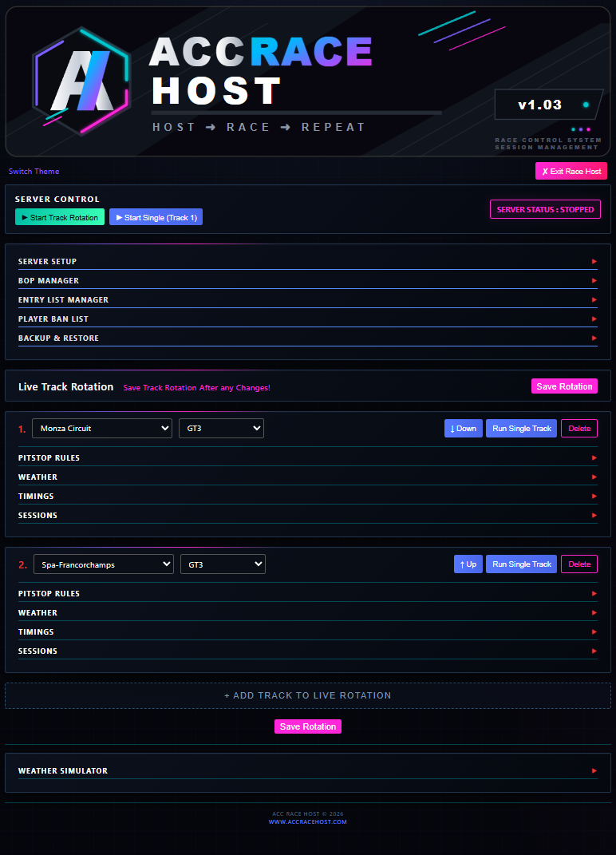Screen dimensions: 616x855
Task: Click Start Single (Track 1) button
Action: (x=156, y=217)
